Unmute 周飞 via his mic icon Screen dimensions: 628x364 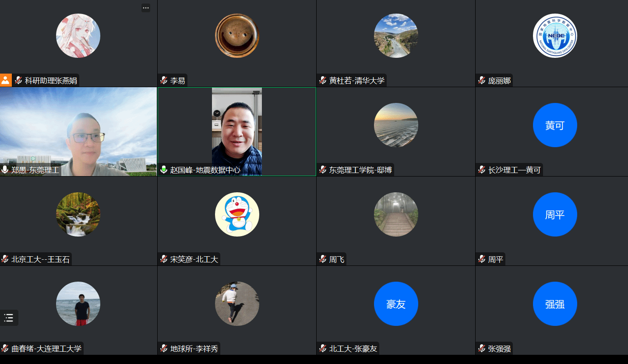[x=322, y=259]
